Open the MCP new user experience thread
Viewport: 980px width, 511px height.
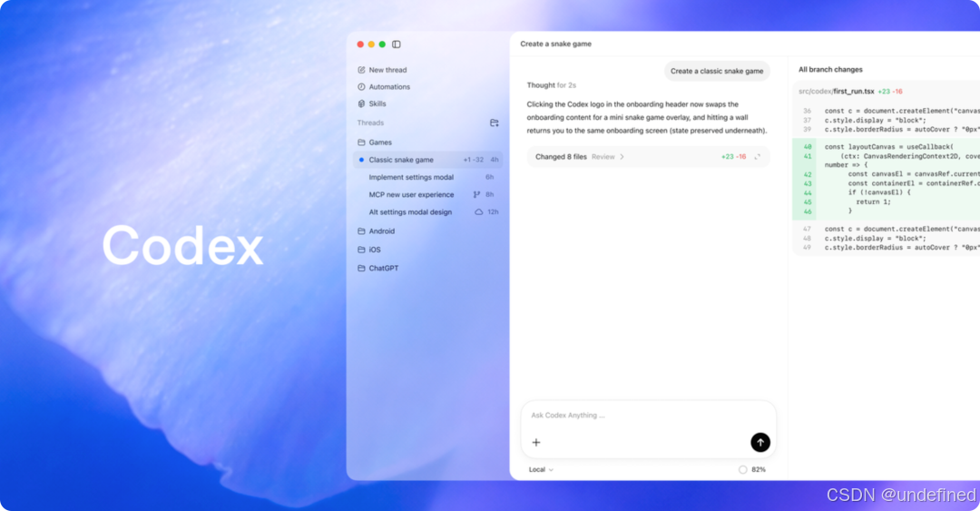428,194
